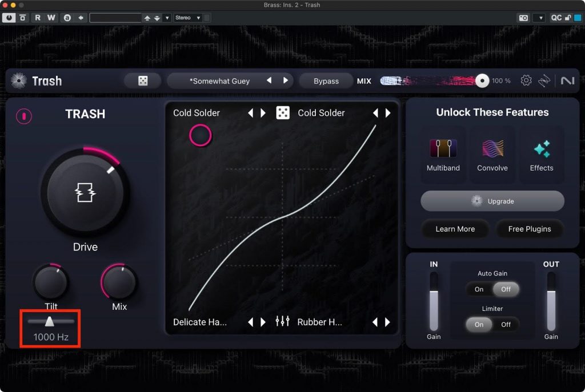
Task: Open the dropdown next to the camera icon
Action: coord(540,18)
